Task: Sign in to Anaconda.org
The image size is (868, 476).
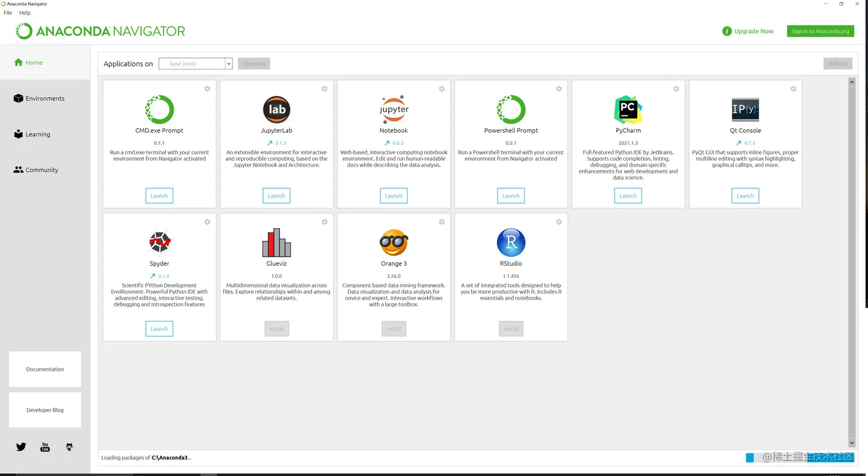Action: 820,31
